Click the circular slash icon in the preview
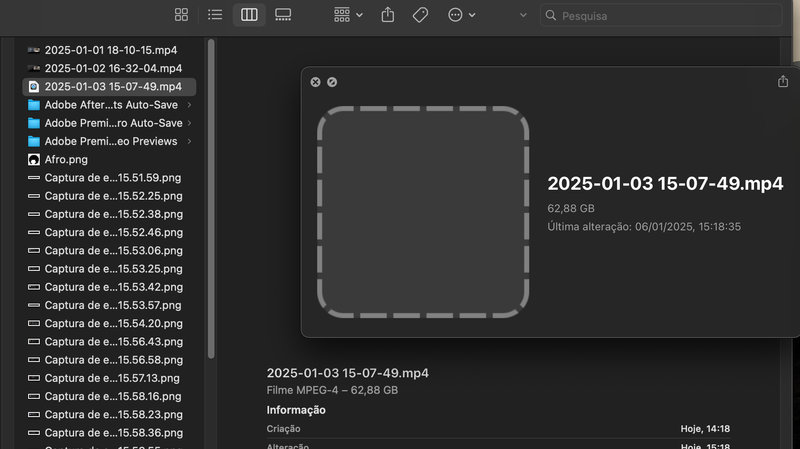Screen dimensions: 800x449 point(332,82)
